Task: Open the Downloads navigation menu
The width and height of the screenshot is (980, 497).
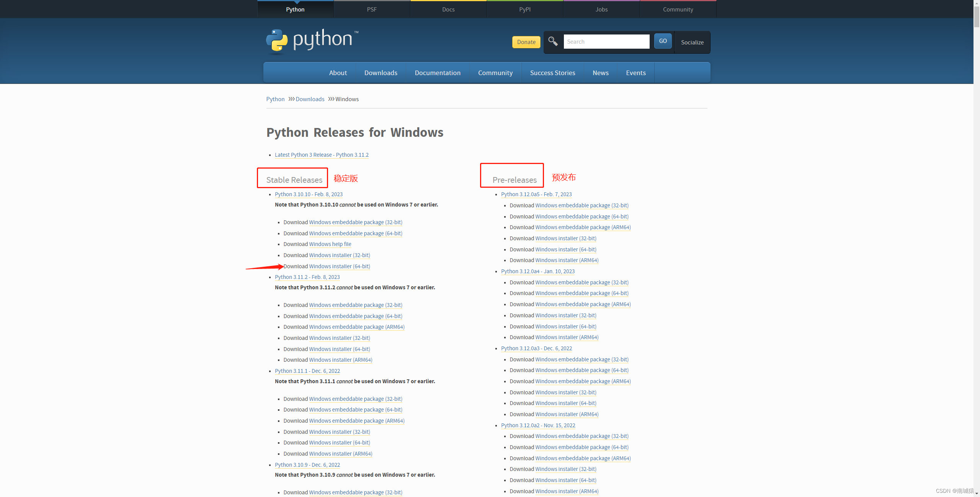Action: tap(381, 73)
